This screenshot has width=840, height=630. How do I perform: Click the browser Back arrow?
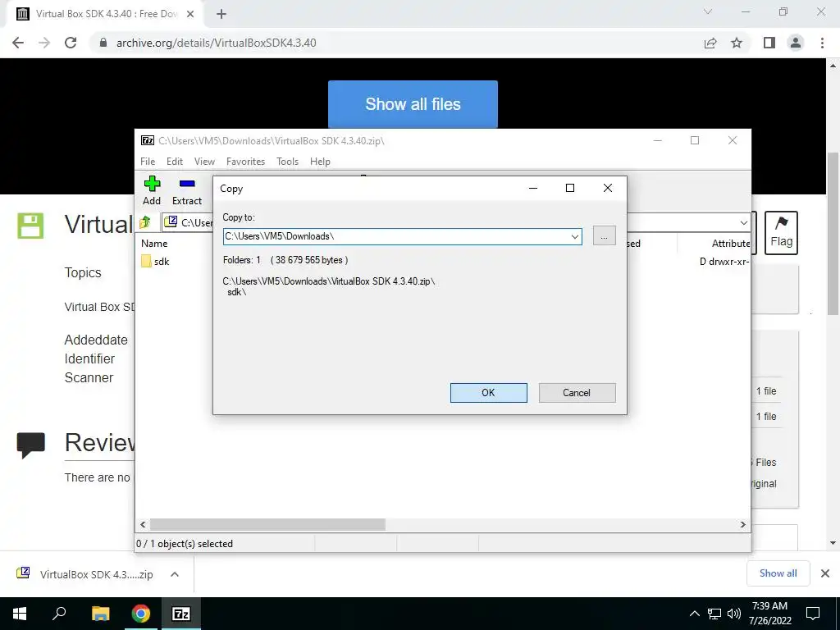pos(18,43)
